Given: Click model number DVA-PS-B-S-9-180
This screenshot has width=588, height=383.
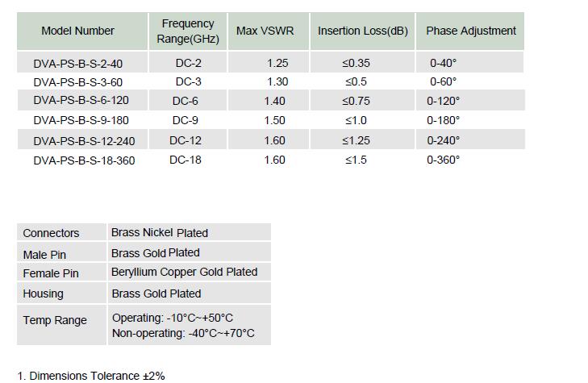Looking at the screenshot, I should (x=81, y=120).
